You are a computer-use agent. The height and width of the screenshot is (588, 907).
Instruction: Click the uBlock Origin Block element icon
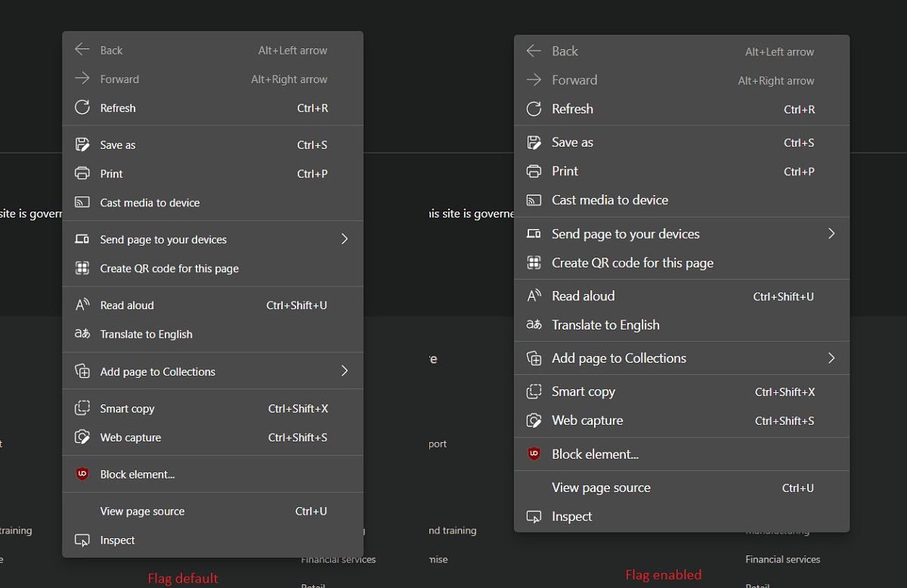click(82, 473)
